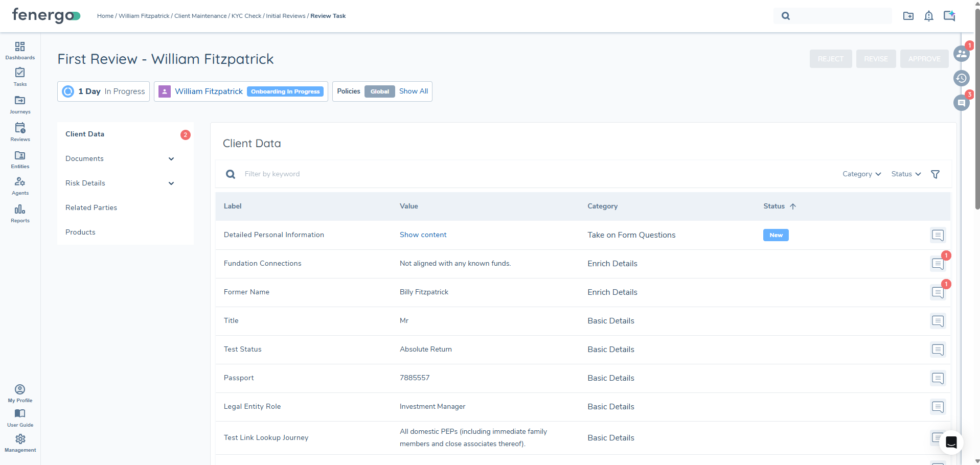Open the history clock icon on right

tap(961, 78)
